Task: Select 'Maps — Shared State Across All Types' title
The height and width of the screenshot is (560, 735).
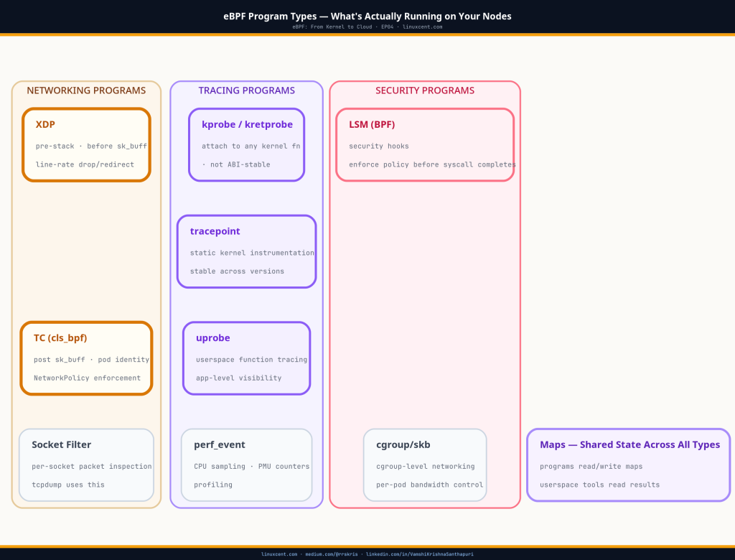Action: (x=629, y=444)
